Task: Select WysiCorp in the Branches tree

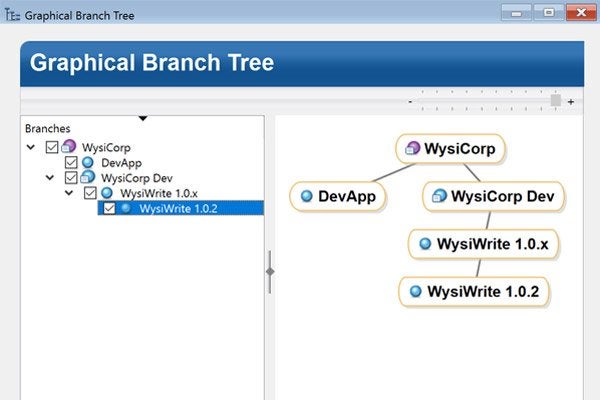Action: tap(106, 147)
